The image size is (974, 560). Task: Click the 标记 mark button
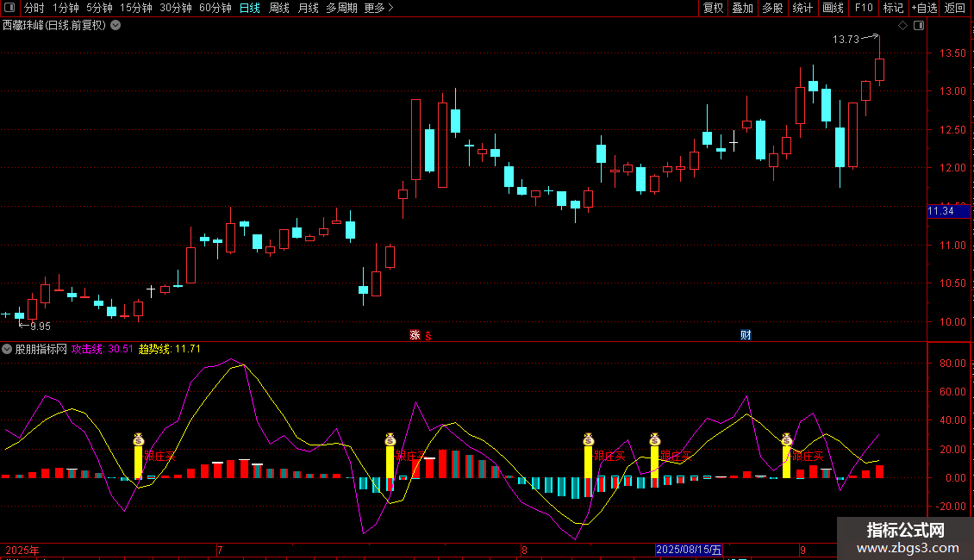893,8
